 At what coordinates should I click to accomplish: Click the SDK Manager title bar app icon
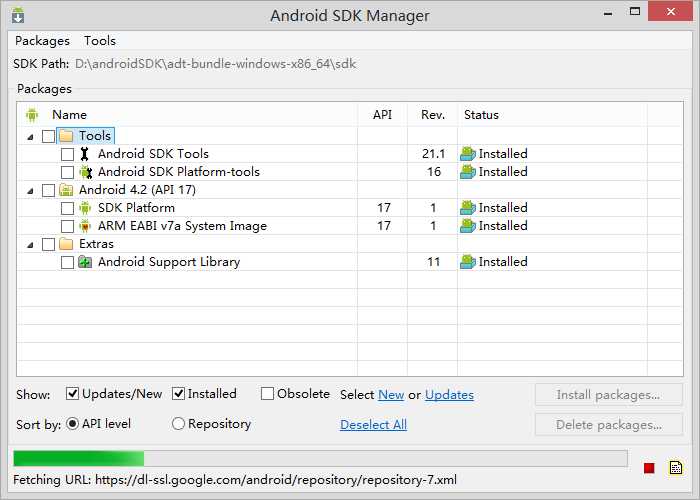tap(18, 16)
